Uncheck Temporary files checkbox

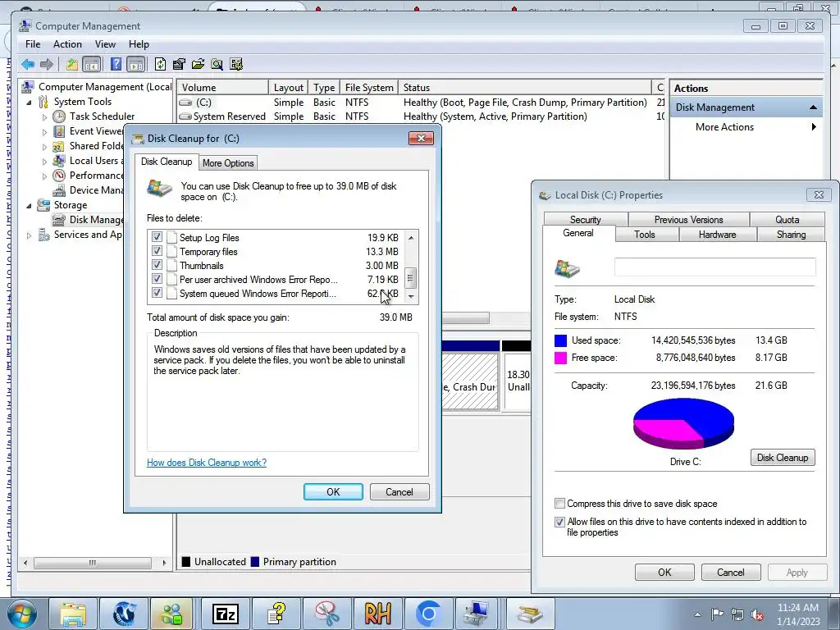(157, 251)
